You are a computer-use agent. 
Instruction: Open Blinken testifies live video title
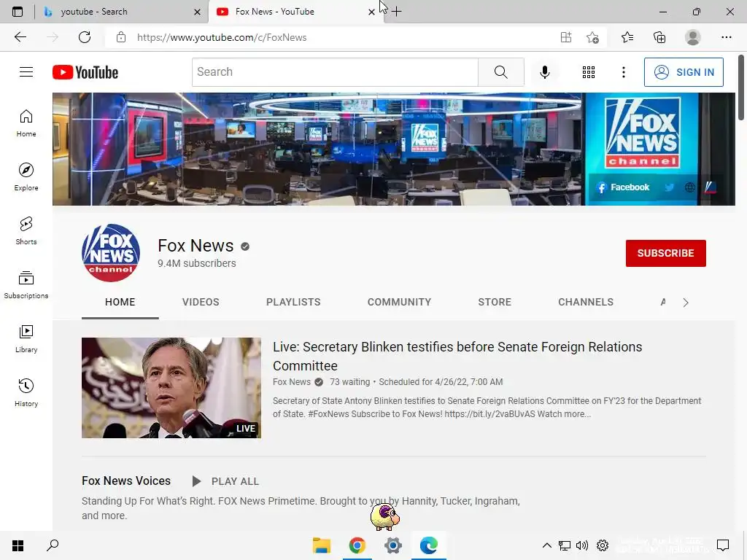(457, 356)
